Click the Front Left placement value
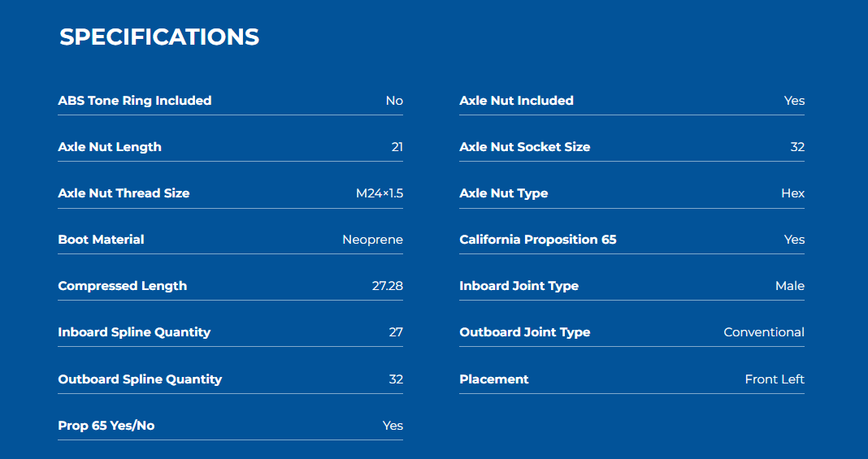This screenshot has width=868, height=459. [x=775, y=379]
